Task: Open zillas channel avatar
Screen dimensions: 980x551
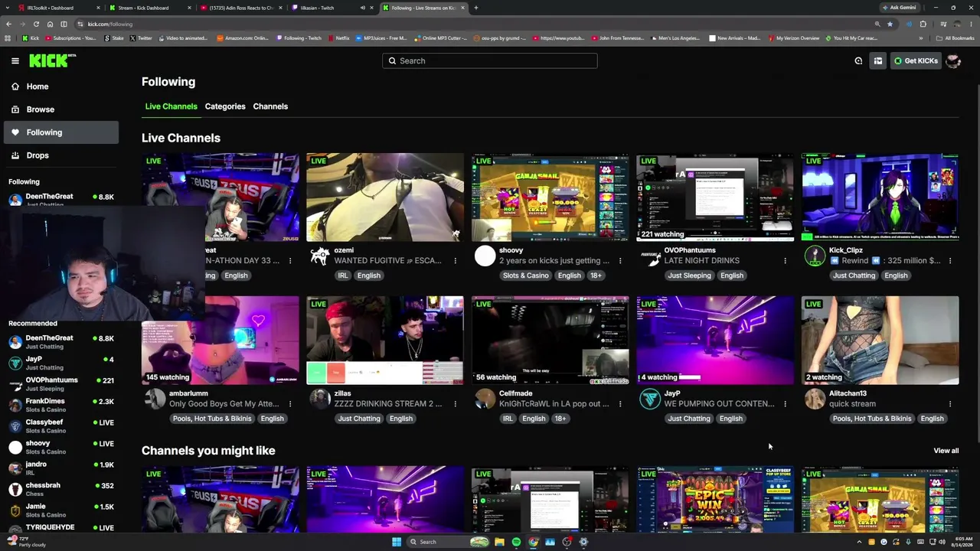Action: click(x=320, y=399)
